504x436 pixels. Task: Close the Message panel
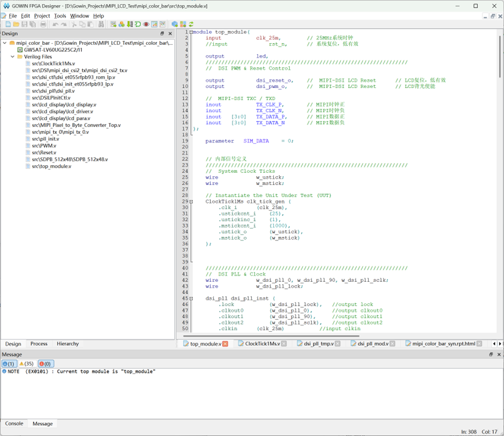(x=499, y=355)
